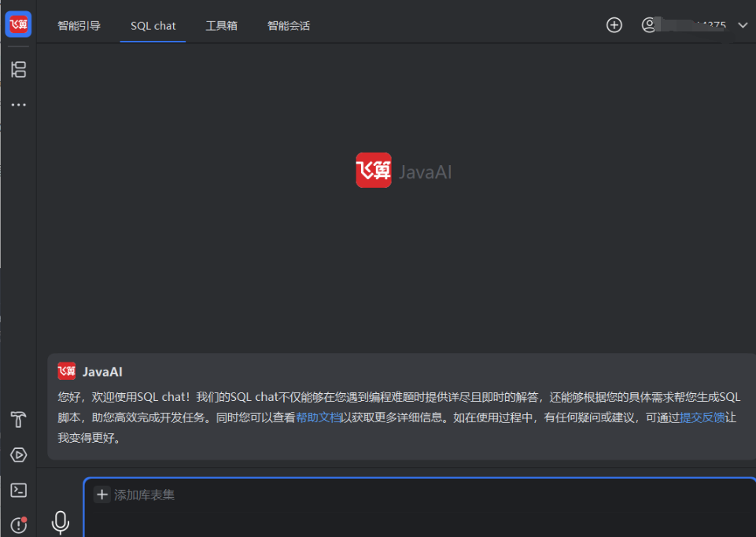Click the plus icon beside 添加库表集
Viewport: 756px width, 537px height.
pos(102,495)
